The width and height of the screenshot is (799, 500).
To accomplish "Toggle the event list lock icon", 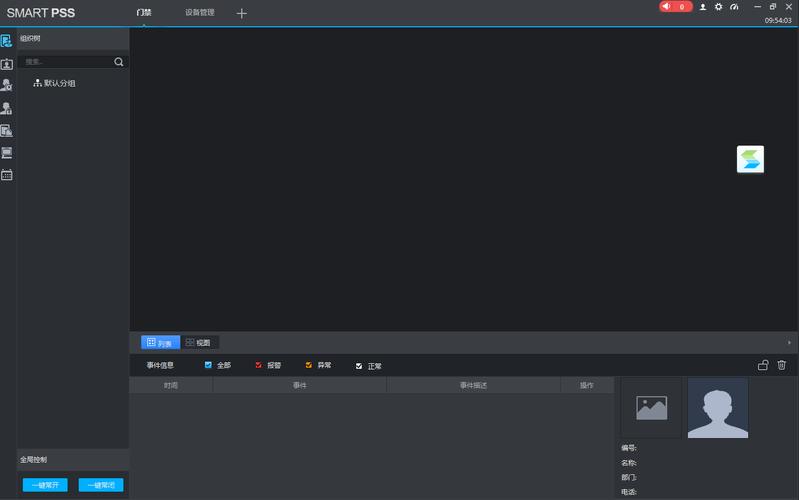I will point(763,365).
